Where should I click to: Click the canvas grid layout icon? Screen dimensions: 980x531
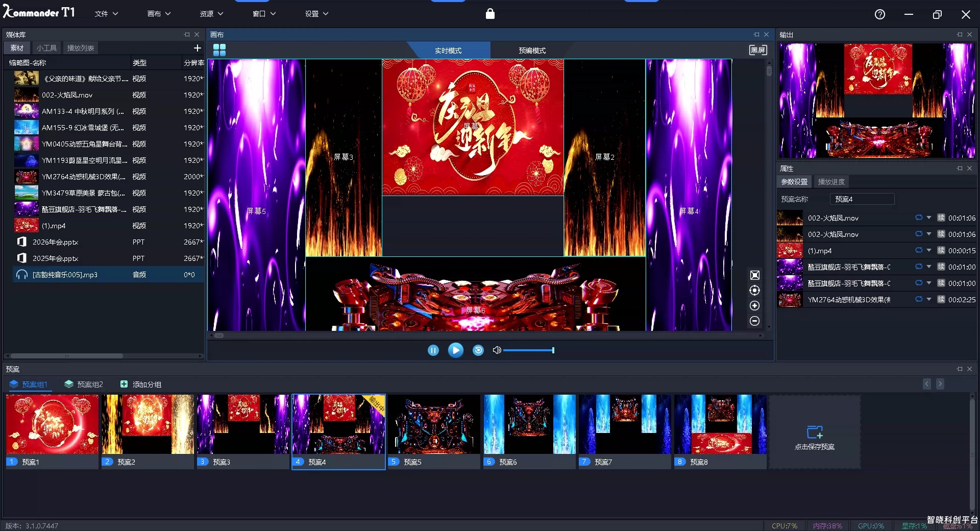[x=219, y=50]
